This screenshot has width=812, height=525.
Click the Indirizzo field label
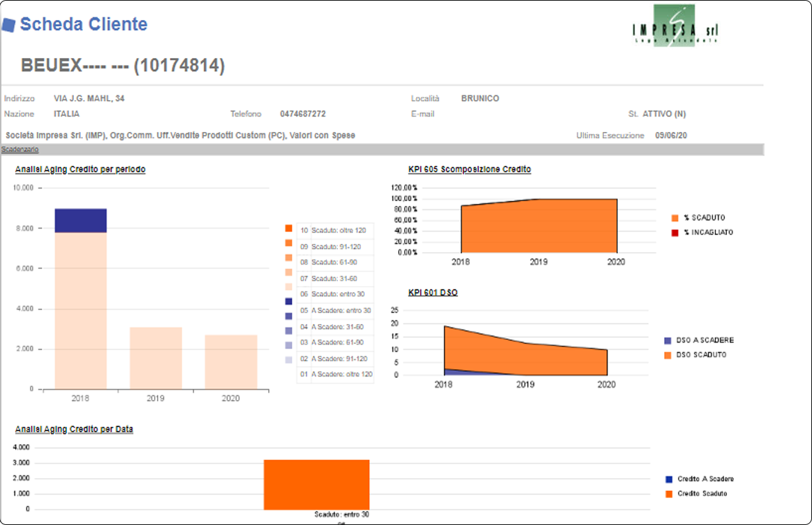19,98
